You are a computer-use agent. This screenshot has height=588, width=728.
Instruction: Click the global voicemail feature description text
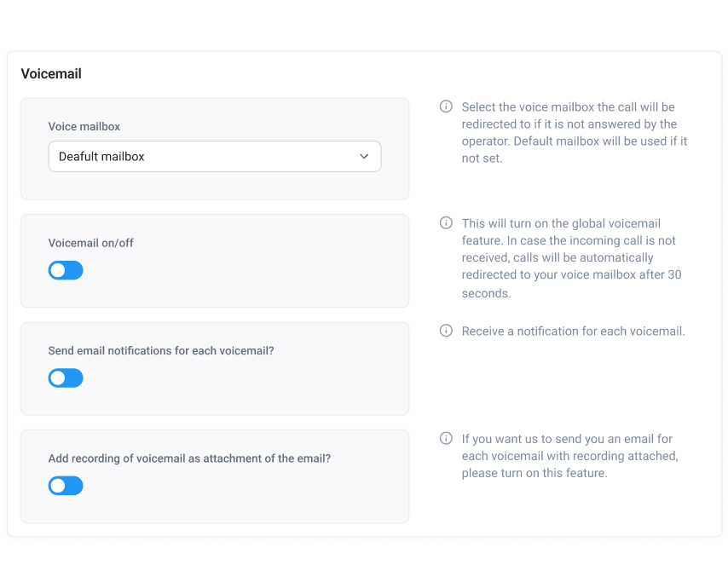(570, 257)
